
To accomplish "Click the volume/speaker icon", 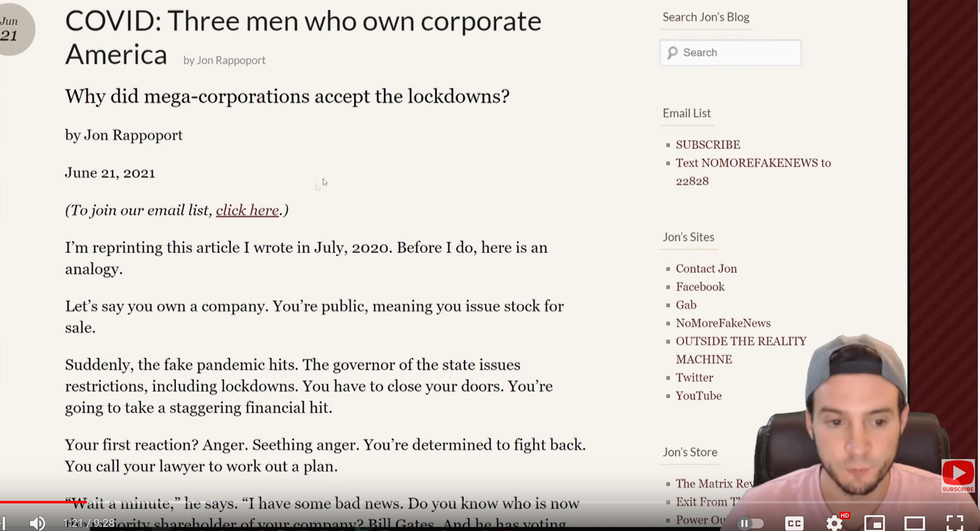I will point(37,521).
